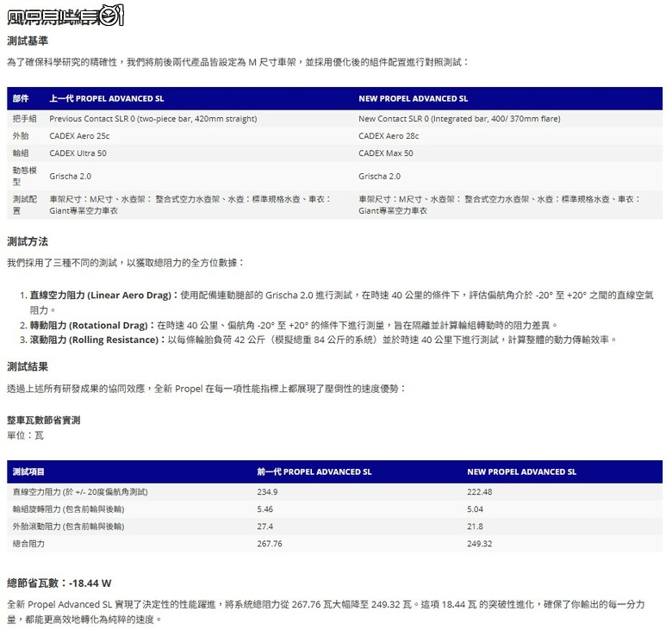Click the 測試方法 heading
Viewport: 672px width, 630px height.
point(28,241)
